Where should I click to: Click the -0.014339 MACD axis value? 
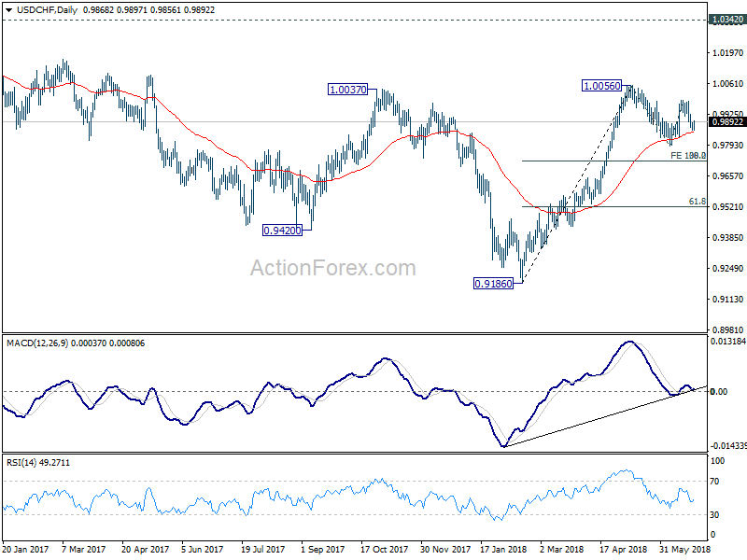[728, 446]
